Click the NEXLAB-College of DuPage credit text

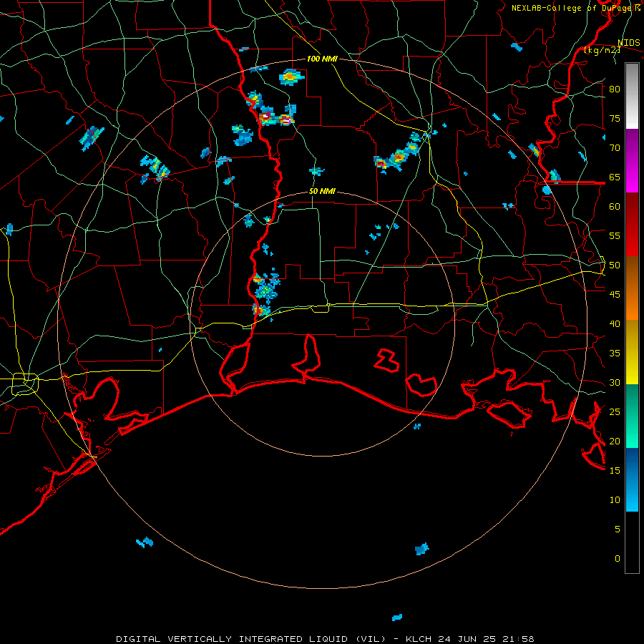[x=573, y=8]
